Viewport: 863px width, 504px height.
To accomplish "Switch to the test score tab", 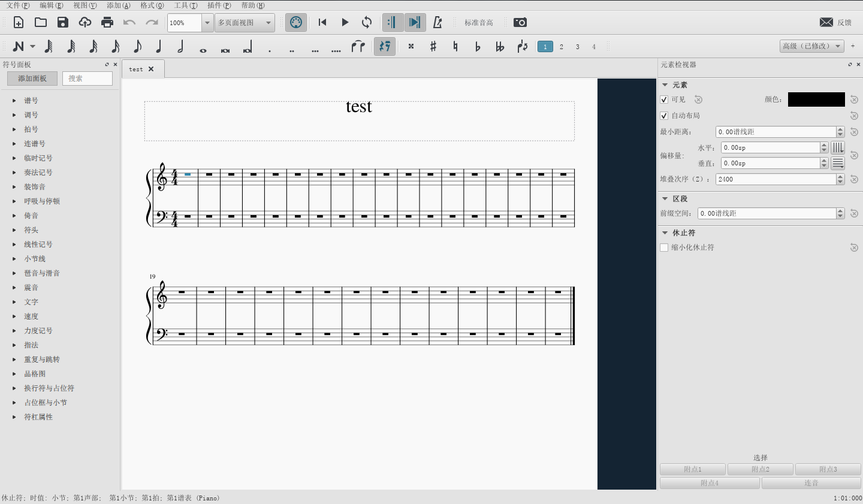I will click(136, 69).
